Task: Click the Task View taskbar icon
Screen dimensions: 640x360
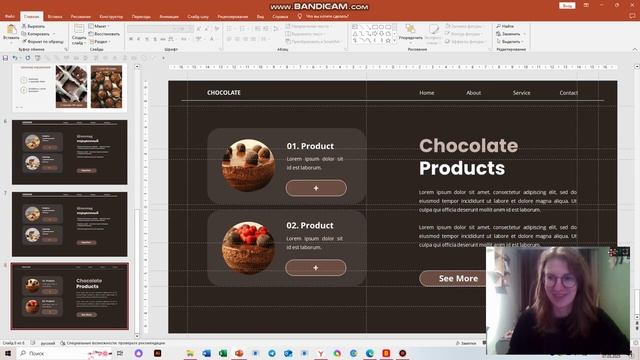Action: [120, 353]
